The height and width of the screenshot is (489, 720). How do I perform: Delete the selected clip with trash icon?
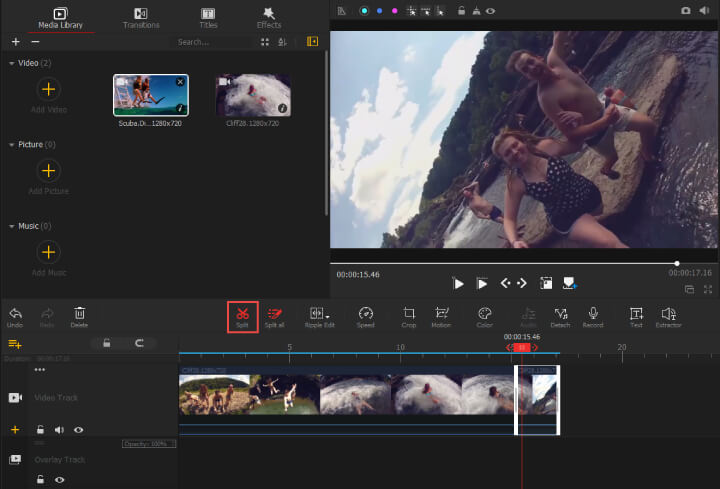click(79, 315)
